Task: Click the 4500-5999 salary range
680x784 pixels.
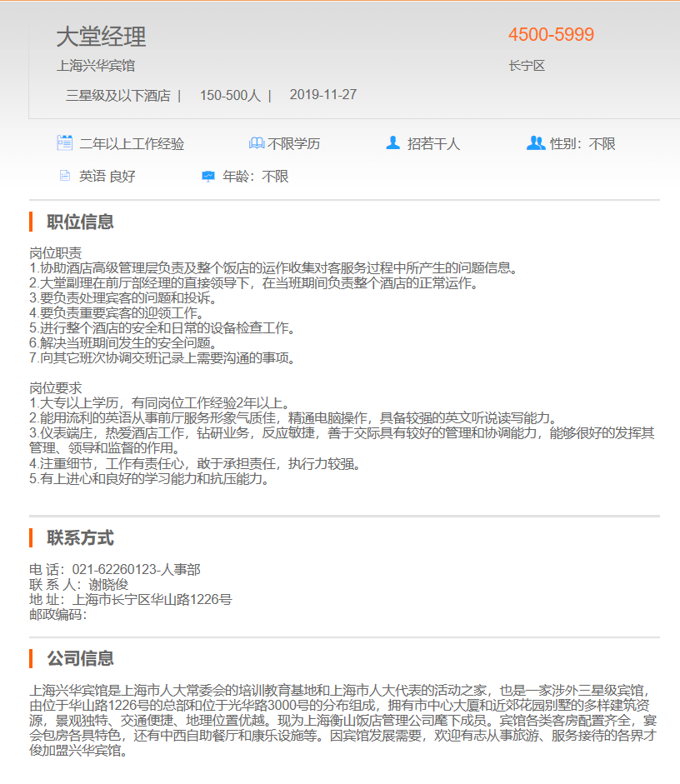Action: [551, 35]
